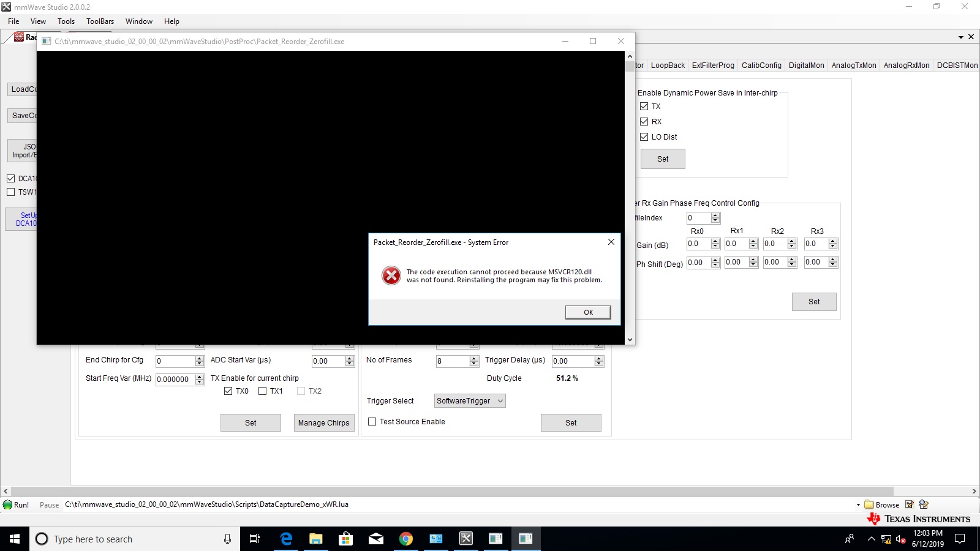980x551 pixels.
Task: Uncheck RX dynamic power save
Action: tap(644, 122)
